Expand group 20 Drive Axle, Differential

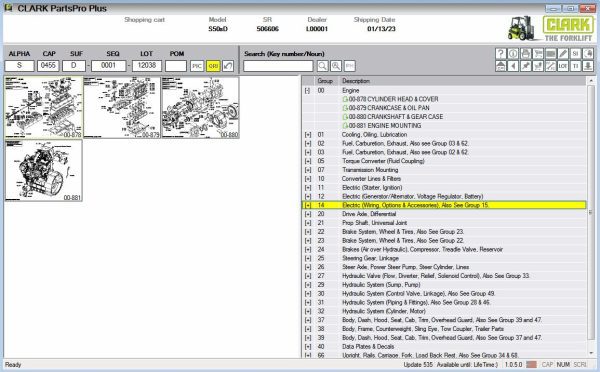308,214
